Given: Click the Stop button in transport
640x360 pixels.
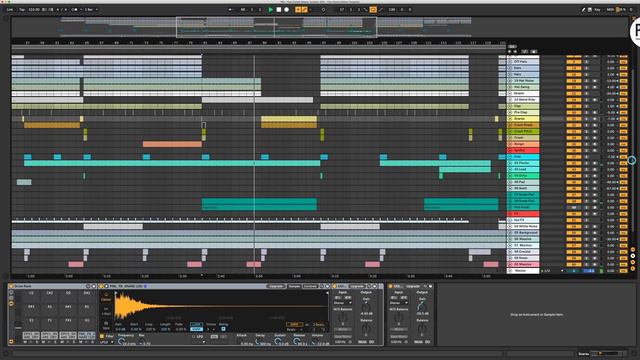Looking at the screenshot, I should point(279,9).
